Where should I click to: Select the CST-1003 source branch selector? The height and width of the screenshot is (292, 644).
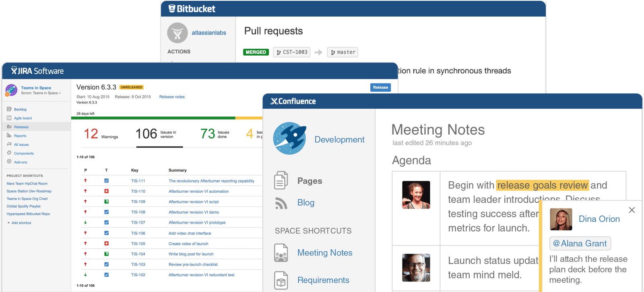pyautogui.click(x=292, y=52)
